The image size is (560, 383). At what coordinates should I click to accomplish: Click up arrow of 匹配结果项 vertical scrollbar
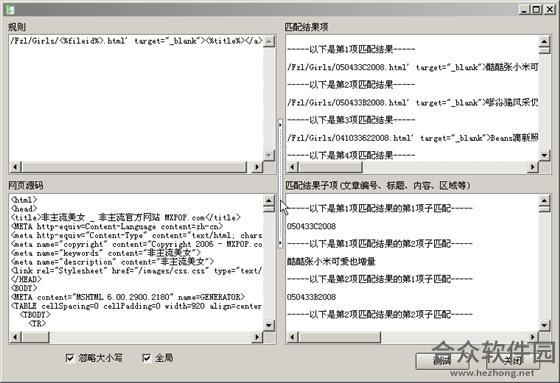(x=544, y=41)
